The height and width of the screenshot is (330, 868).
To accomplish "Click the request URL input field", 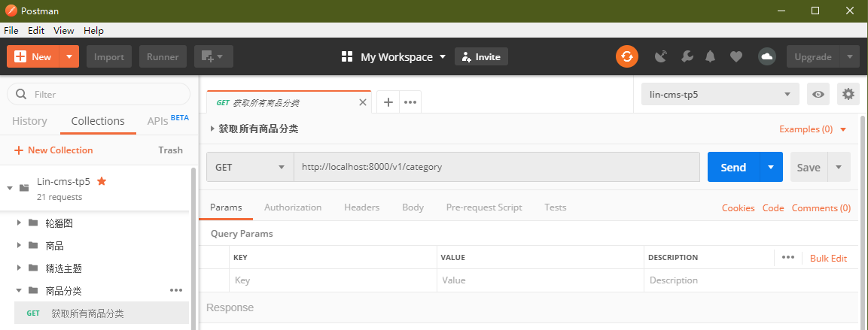I will click(497, 168).
